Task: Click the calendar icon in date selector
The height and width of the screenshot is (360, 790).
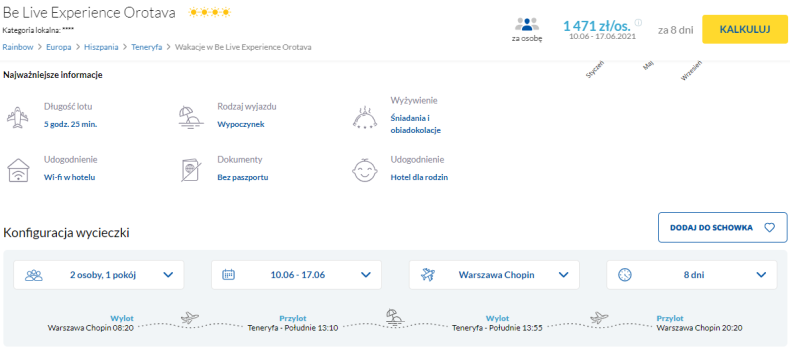Action: (228, 275)
